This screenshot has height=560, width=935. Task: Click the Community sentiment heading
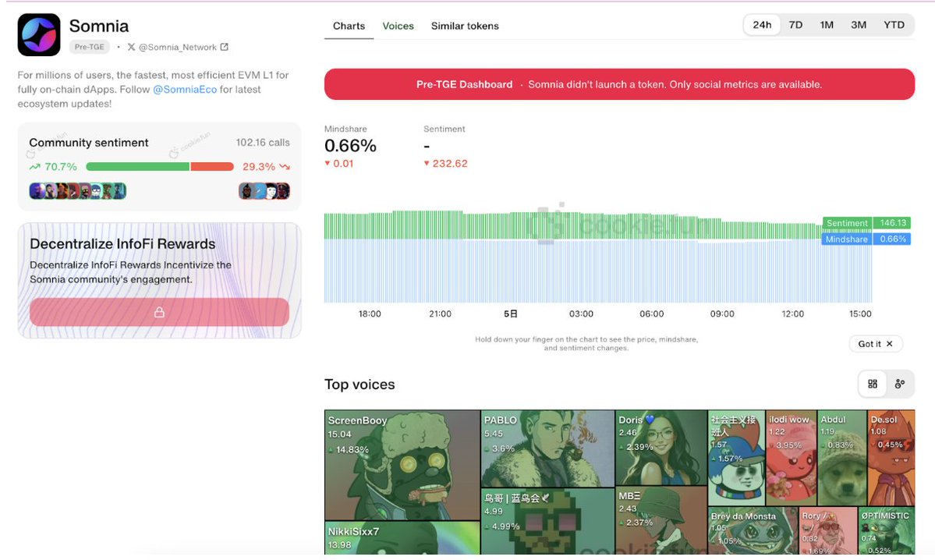tap(89, 143)
